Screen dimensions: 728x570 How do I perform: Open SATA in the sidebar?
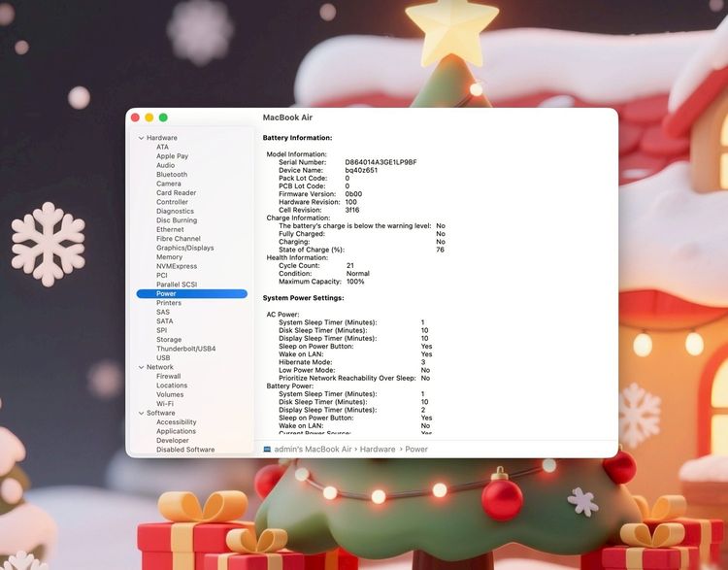(x=164, y=321)
